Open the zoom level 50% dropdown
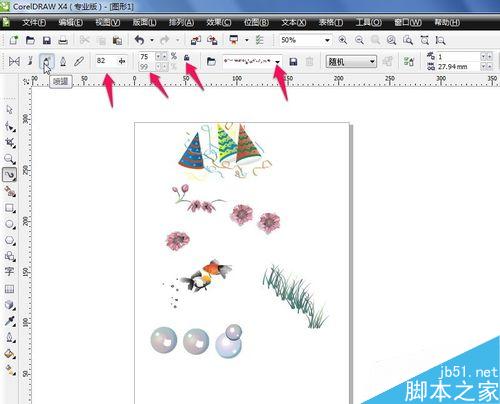The height and width of the screenshot is (404, 500). (x=327, y=40)
